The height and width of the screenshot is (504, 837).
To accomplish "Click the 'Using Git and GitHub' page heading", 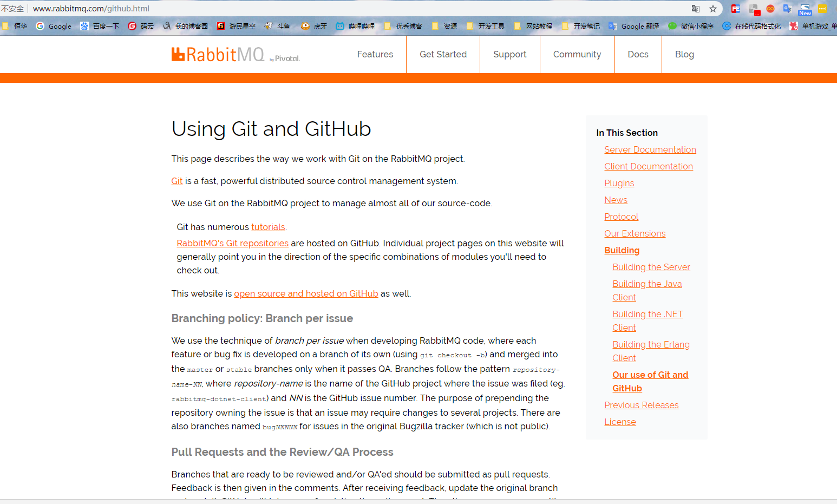I will coord(271,129).
